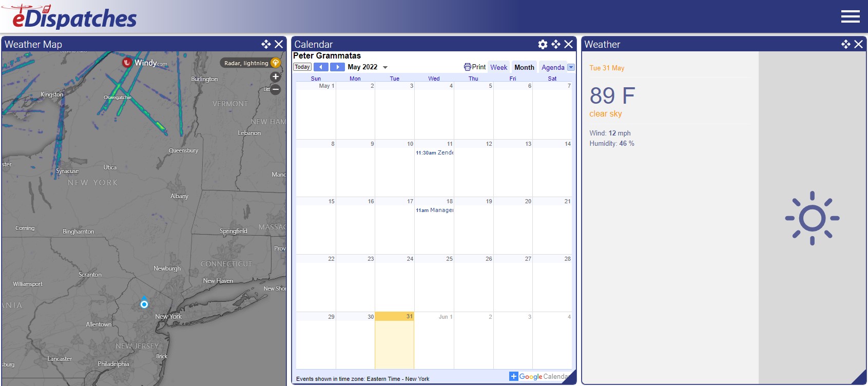Click Burlington on the weather map
The height and width of the screenshot is (386, 868).
click(x=204, y=79)
